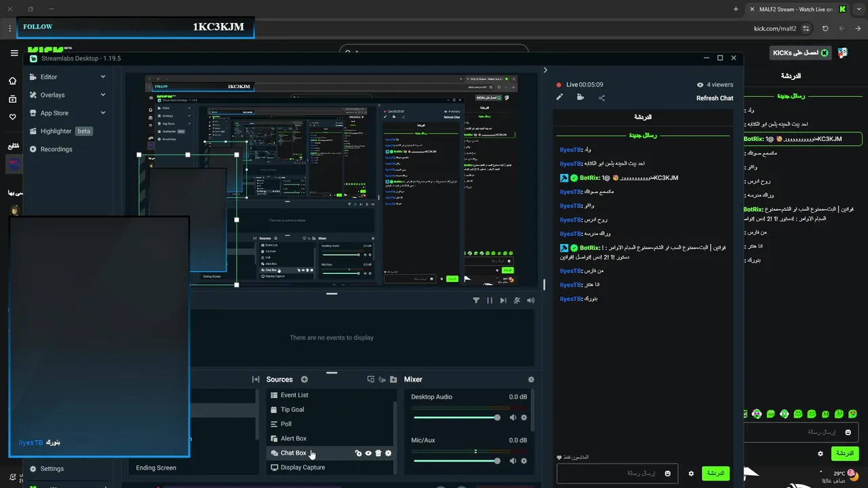Click the kick.com/malf2 address bar

pos(775,28)
